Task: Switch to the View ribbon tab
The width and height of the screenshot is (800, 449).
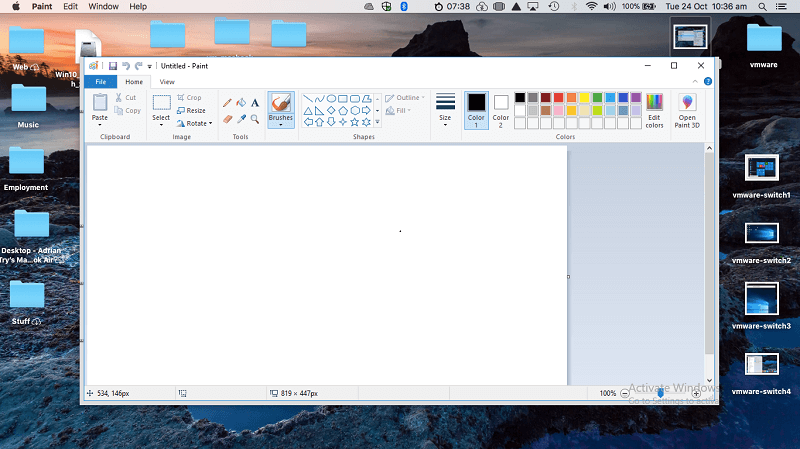Action: pyautogui.click(x=167, y=82)
